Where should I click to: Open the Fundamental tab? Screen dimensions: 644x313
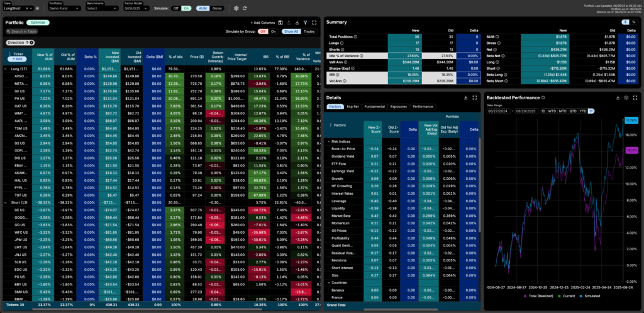[375, 107]
